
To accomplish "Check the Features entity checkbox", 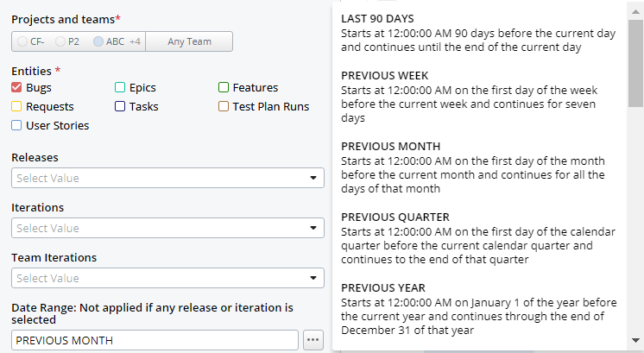I will coord(224,88).
